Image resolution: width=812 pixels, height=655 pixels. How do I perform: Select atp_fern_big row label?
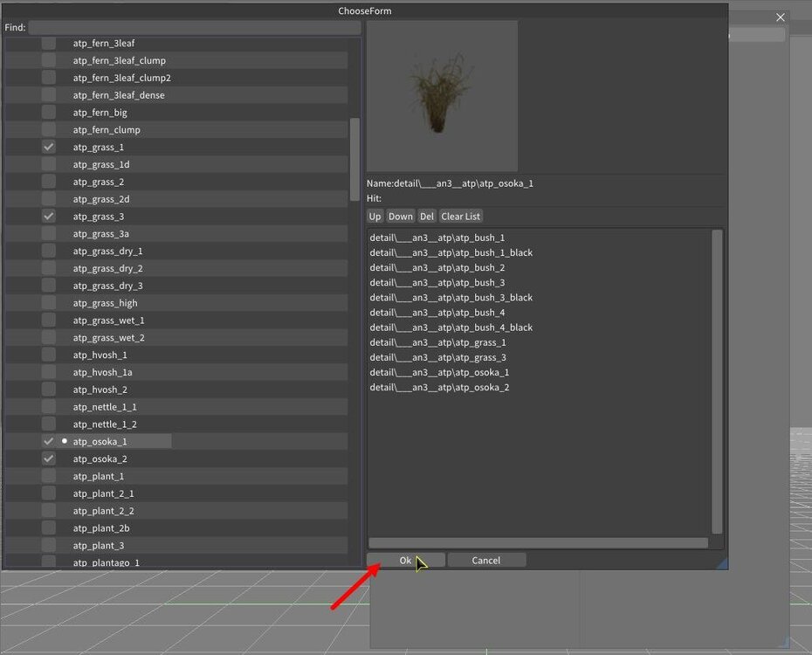click(x=100, y=113)
